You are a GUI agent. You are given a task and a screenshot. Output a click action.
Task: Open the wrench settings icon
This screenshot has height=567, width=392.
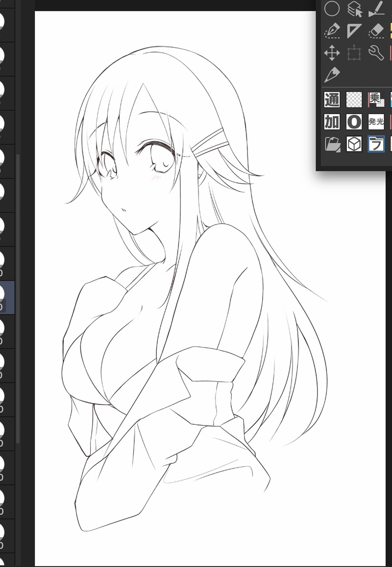(x=376, y=53)
